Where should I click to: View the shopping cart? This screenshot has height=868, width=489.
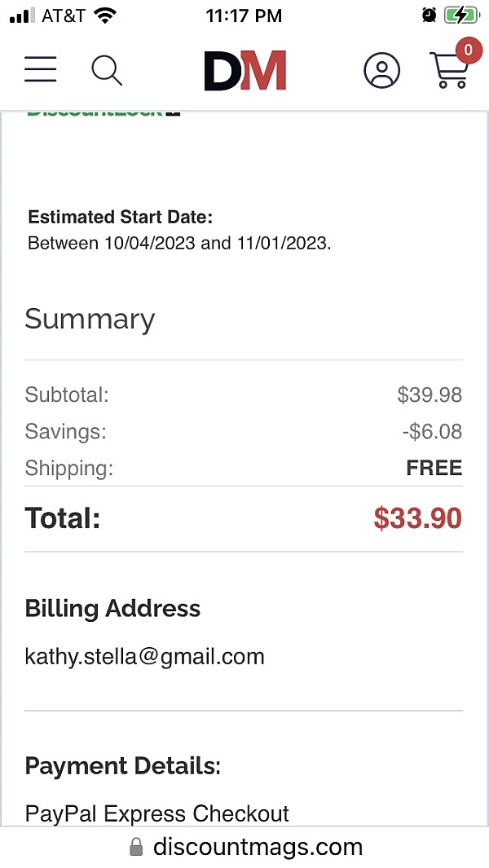tap(447, 72)
